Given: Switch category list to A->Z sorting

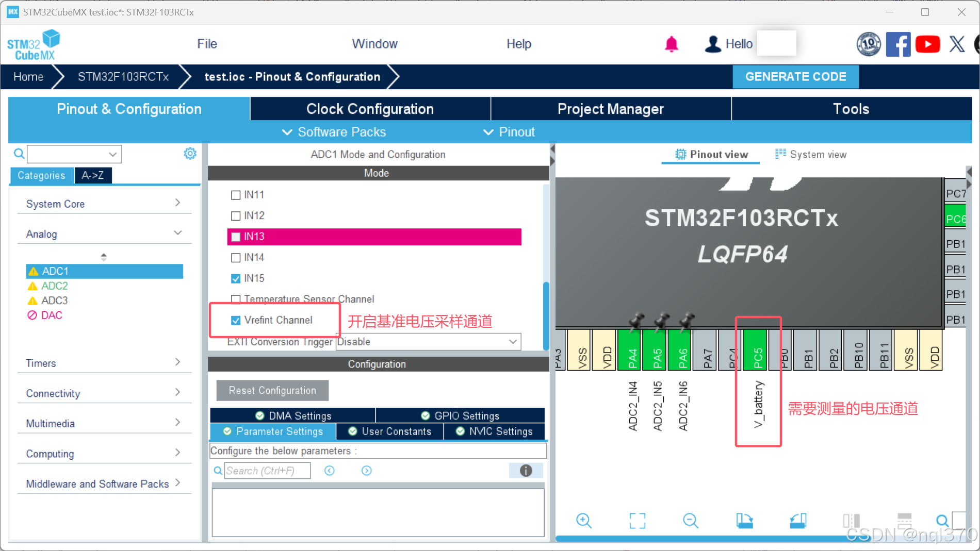Looking at the screenshot, I should 93,175.
